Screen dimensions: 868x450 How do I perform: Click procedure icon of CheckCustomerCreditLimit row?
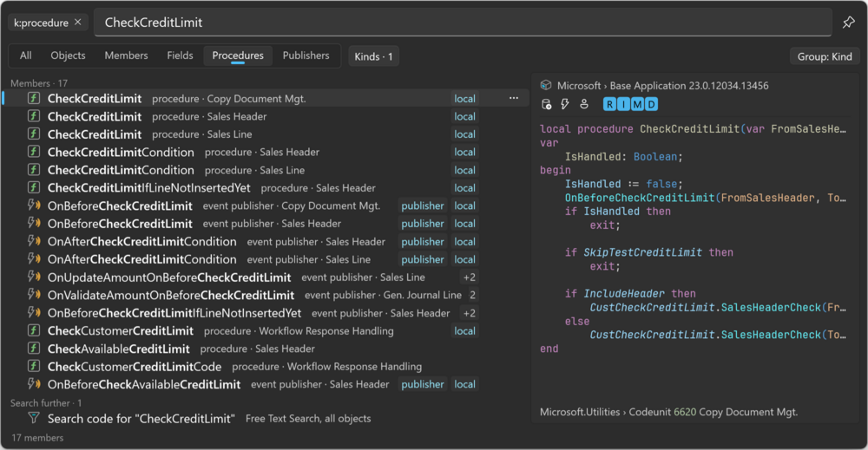(x=34, y=330)
